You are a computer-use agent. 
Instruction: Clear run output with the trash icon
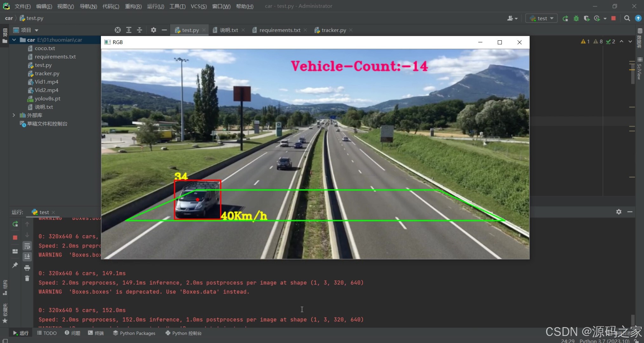(x=27, y=279)
